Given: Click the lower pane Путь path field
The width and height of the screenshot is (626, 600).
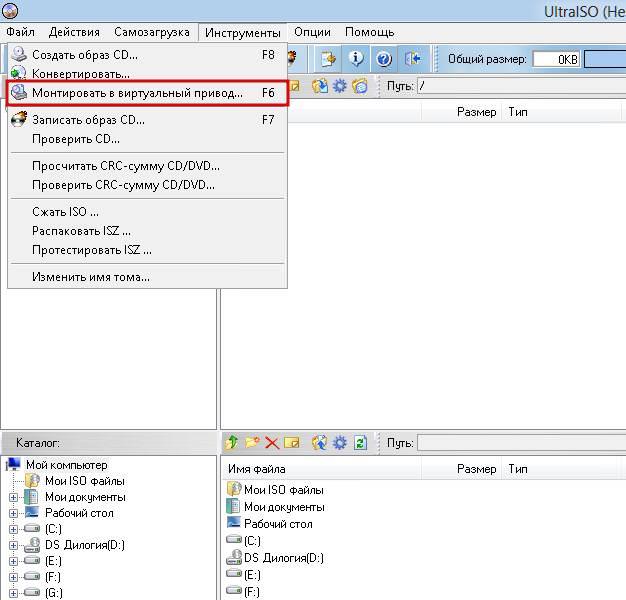Looking at the screenshot, I should click(521, 443).
